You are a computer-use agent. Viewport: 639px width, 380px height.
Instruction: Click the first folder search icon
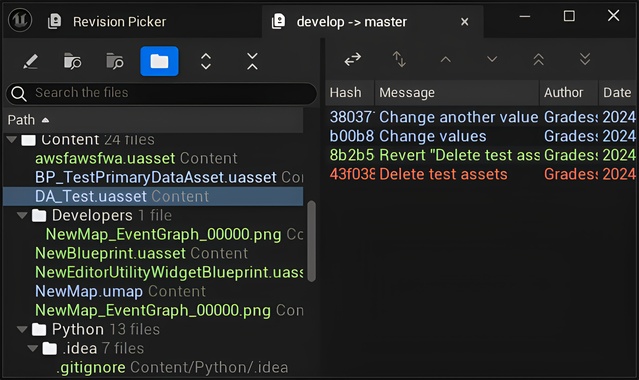[73, 62]
